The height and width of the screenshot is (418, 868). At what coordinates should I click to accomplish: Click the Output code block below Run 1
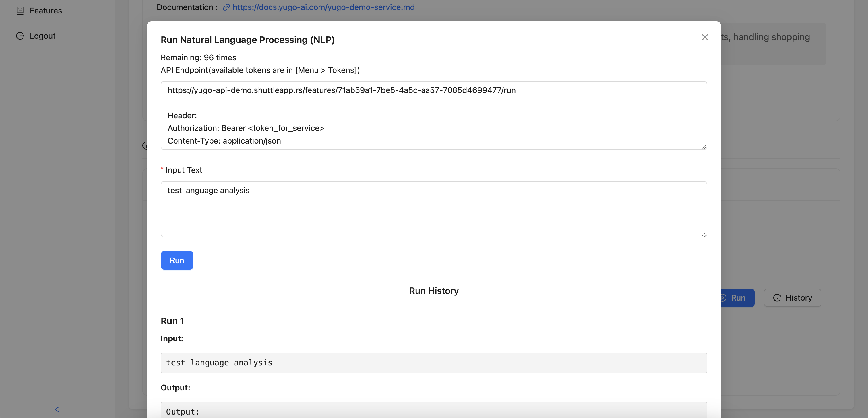click(433, 411)
